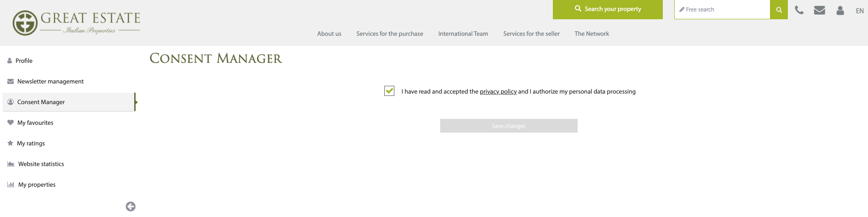Expand Services for the purchase menu

point(390,33)
